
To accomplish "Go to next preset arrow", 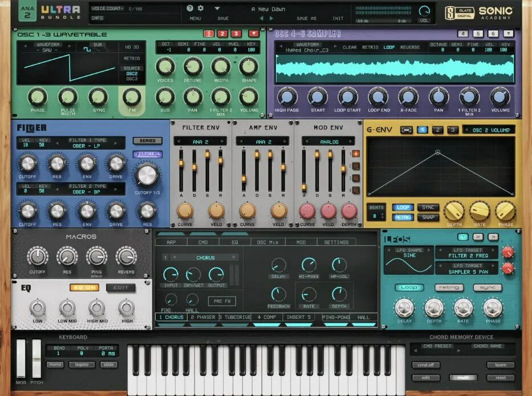I will (271, 18).
